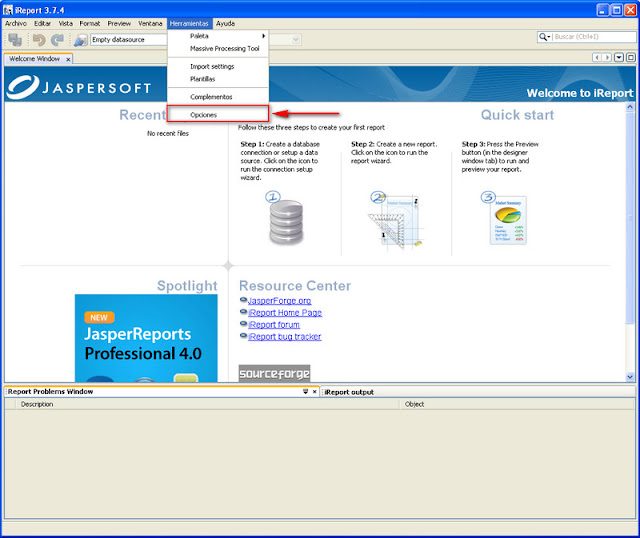Image resolution: width=640 pixels, height=538 pixels.
Task: Minimize the Report Problems Window panel
Action: point(305,391)
